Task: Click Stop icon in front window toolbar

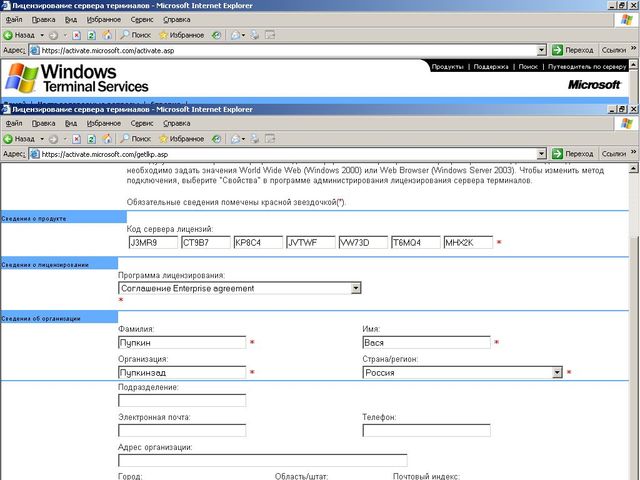Action: (76, 139)
